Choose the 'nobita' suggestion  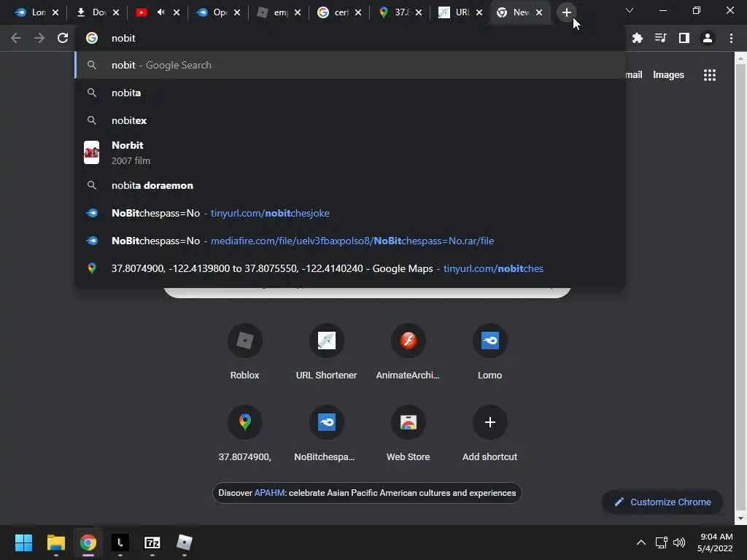350,93
